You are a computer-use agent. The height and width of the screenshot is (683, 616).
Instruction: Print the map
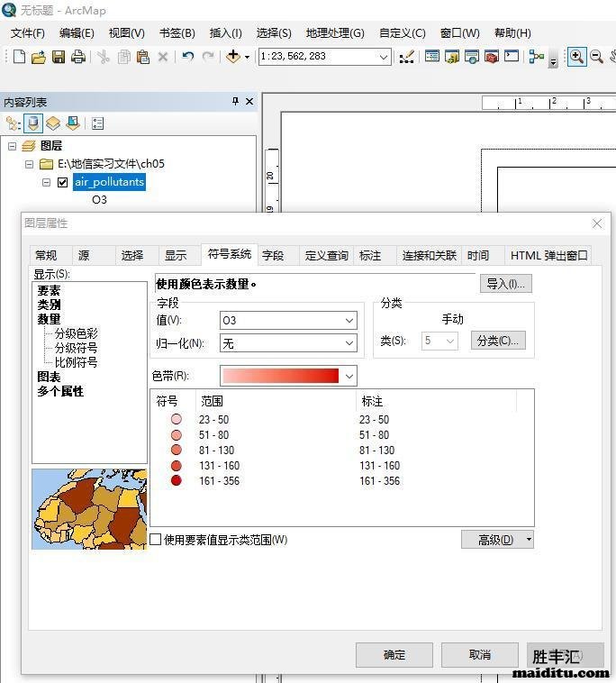[78, 57]
